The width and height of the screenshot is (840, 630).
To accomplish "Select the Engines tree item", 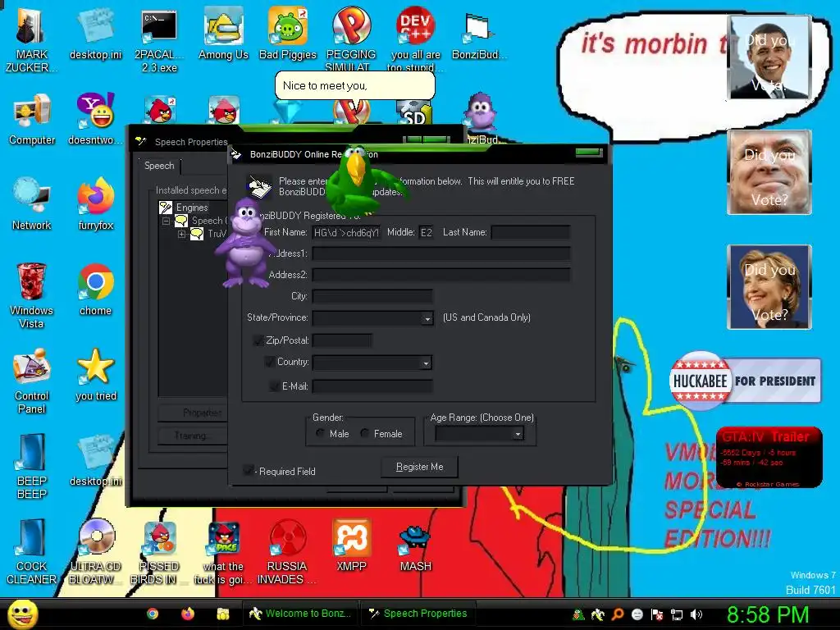I will click(x=192, y=208).
